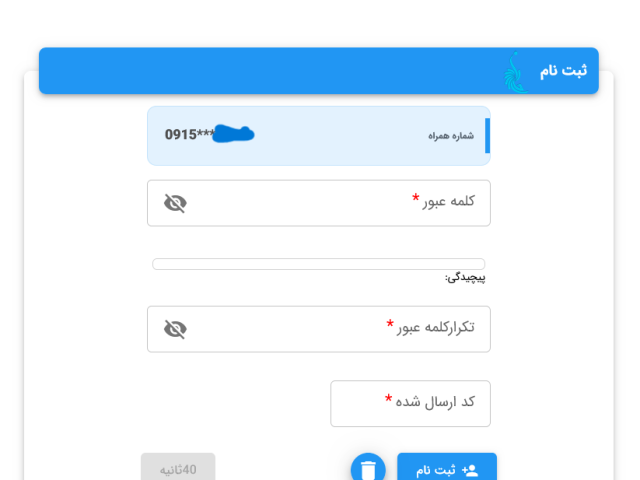This screenshot has width=640, height=480.
Task: Click the شماره همراه label text
Action: pyautogui.click(x=451, y=135)
